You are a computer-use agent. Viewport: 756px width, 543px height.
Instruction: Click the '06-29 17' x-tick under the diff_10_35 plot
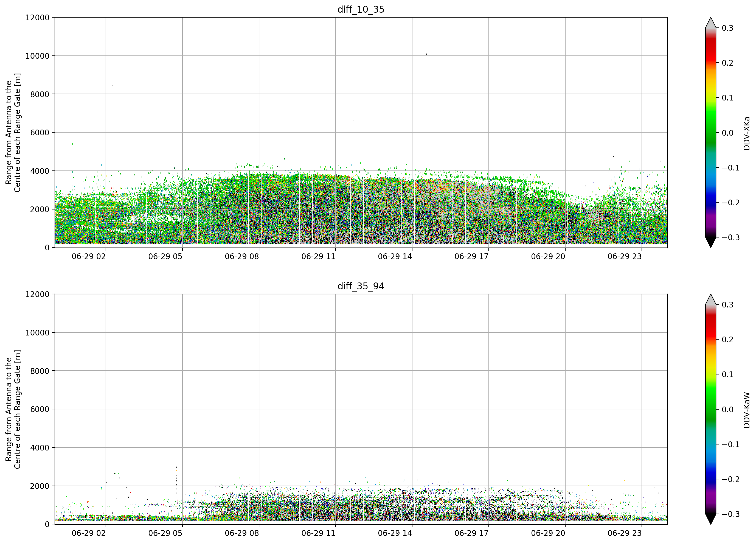[x=472, y=256]
